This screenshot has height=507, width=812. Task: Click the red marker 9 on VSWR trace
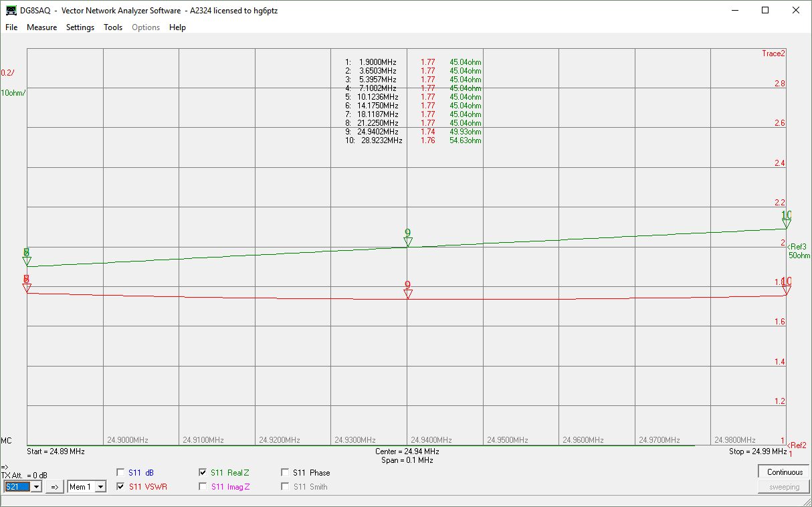pos(408,293)
